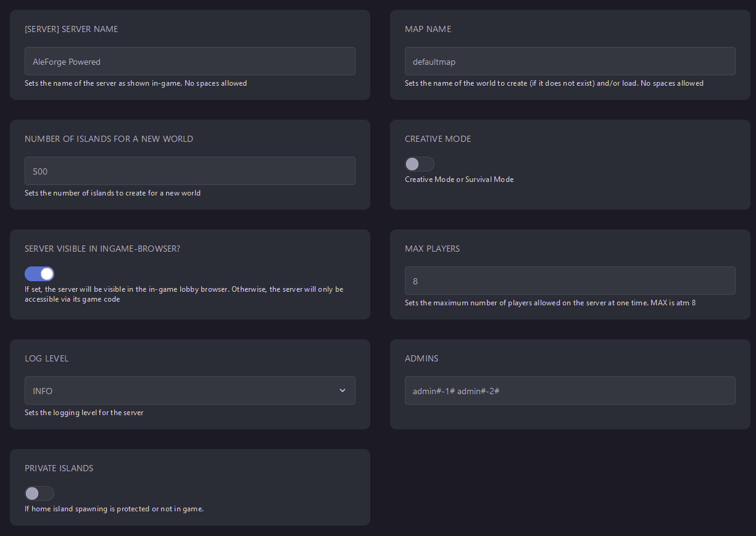Click into the Admins text field
The image size is (756, 536).
(x=570, y=390)
